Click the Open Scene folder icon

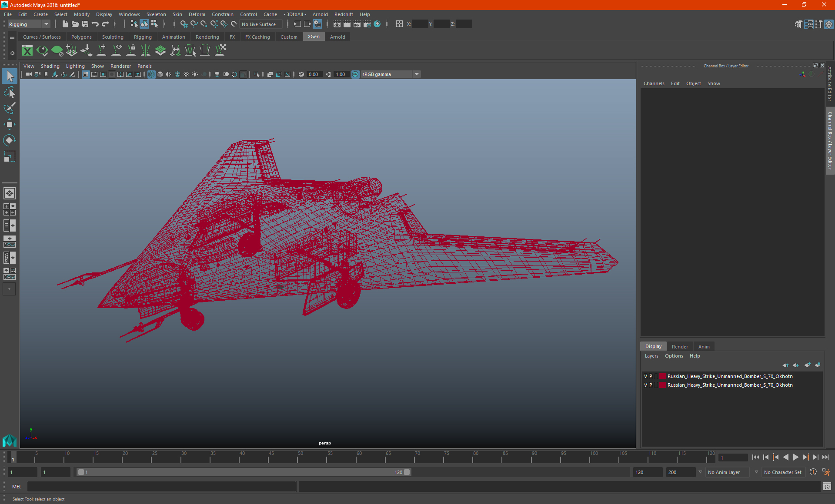pos(75,24)
